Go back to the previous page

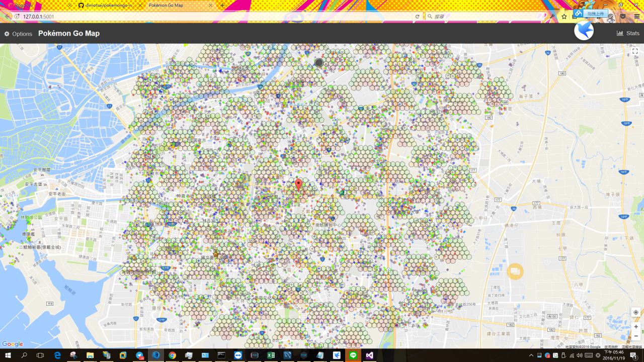[x=6, y=17]
